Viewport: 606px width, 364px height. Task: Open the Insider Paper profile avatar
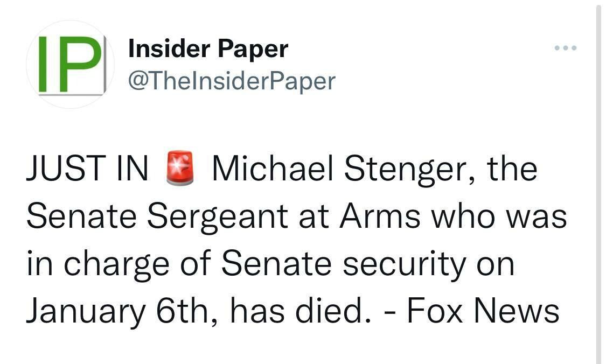point(70,65)
